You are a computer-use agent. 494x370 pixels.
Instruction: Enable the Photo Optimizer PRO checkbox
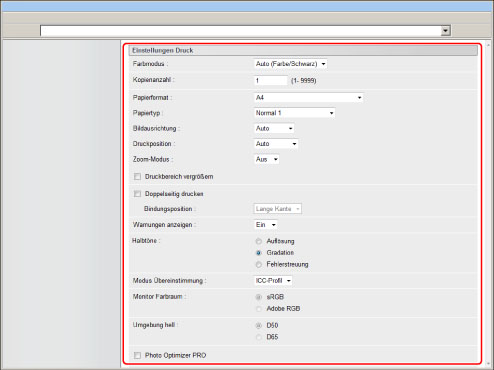(x=137, y=355)
